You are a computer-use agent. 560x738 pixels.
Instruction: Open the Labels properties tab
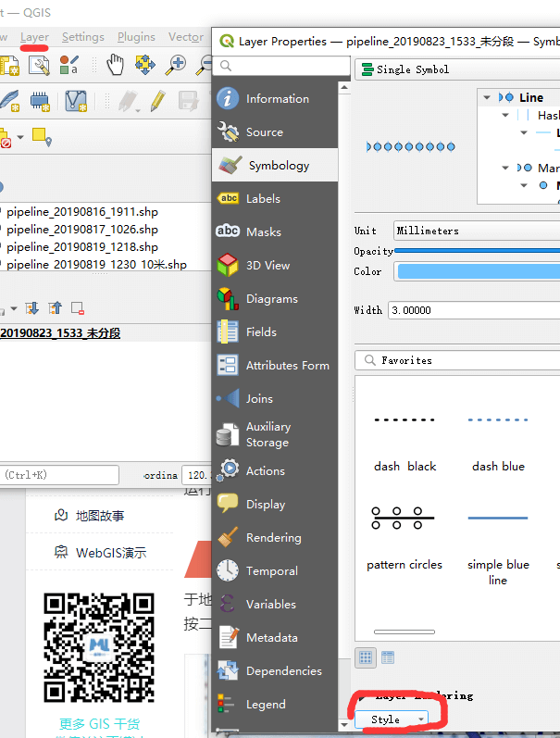click(x=263, y=199)
